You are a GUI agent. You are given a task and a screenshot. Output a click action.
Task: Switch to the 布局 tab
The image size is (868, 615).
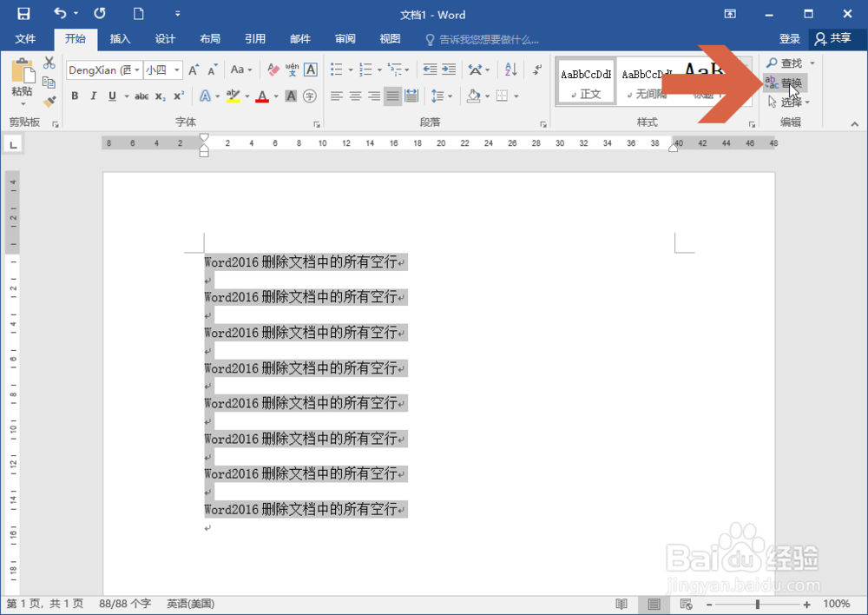click(x=210, y=39)
